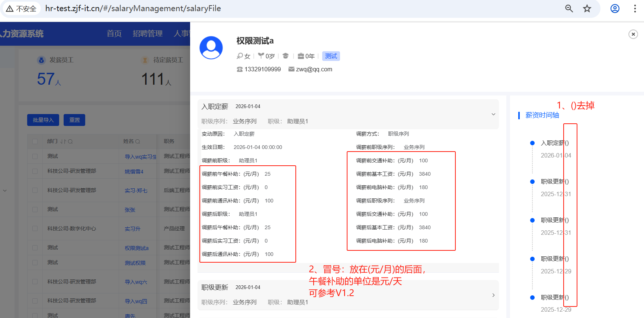Select the checkbox for the 实习升 row
Screen dimensions: 644x318
point(35,228)
